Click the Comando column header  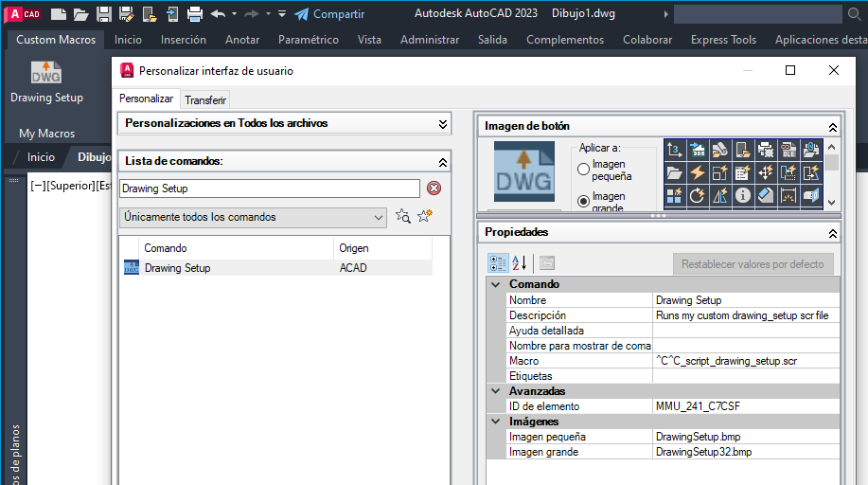[237, 248]
